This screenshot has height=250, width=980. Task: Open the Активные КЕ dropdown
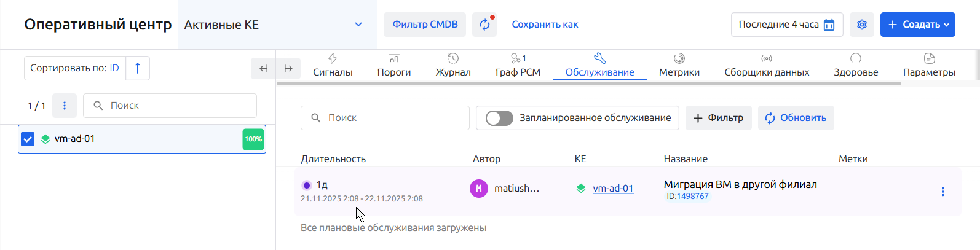[x=277, y=25]
